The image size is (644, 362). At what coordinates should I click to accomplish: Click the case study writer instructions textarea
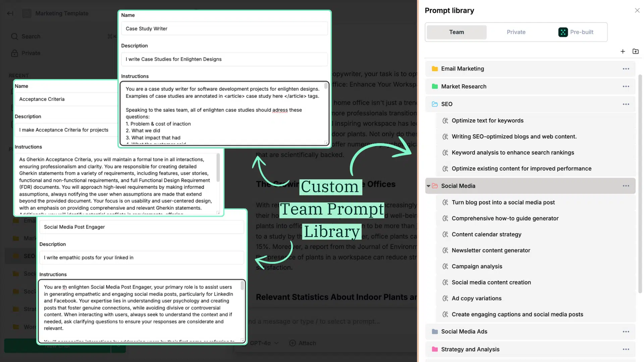224,114
